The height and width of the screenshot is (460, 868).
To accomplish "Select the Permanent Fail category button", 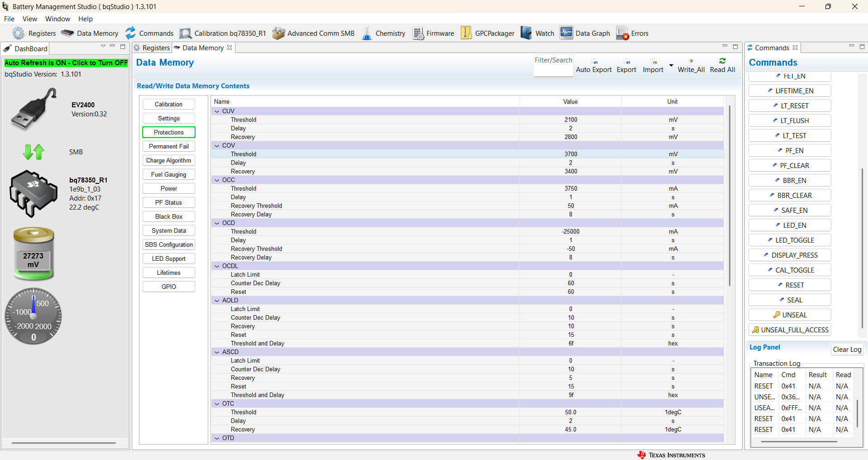I will pos(169,146).
